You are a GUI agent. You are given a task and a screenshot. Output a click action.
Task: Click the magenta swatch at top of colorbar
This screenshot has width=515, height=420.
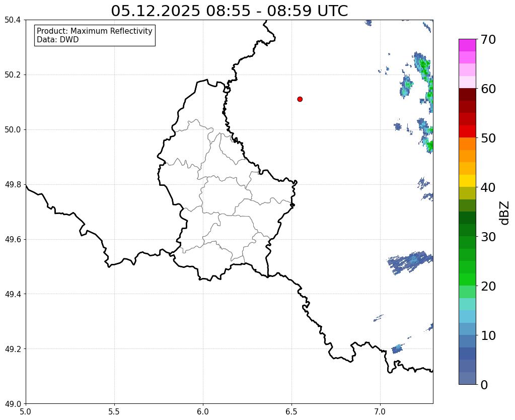[467, 45]
